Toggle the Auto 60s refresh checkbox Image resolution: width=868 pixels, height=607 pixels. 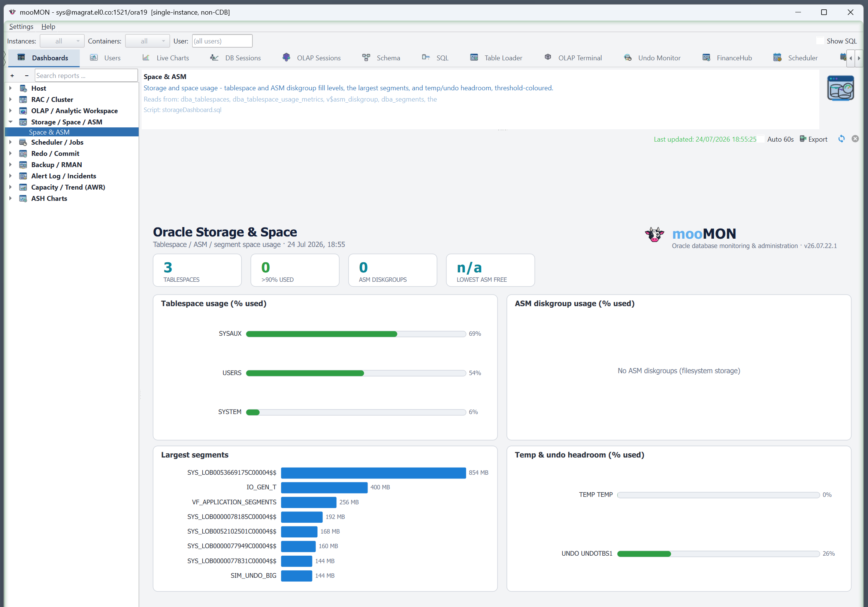(x=760, y=139)
